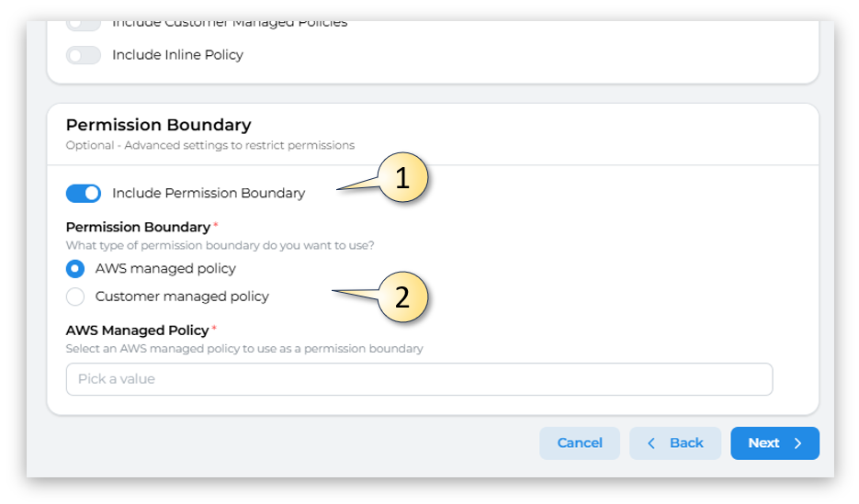Click the 'Optional - Advanced settings' subtitle text
Viewport: 859px width, 504px height.
coord(209,145)
